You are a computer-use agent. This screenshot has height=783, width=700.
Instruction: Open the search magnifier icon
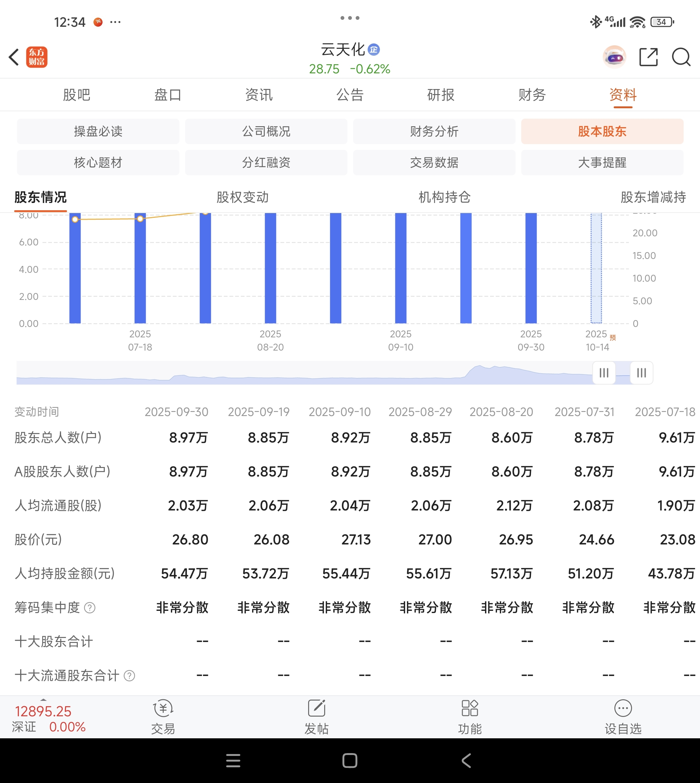[681, 57]
